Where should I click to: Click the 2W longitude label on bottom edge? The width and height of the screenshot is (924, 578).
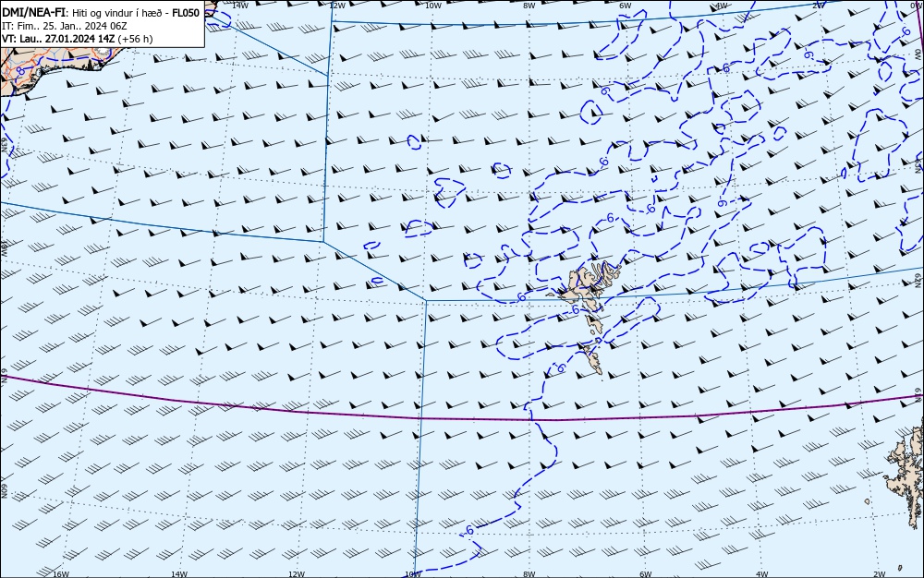(x=879, y=574)
